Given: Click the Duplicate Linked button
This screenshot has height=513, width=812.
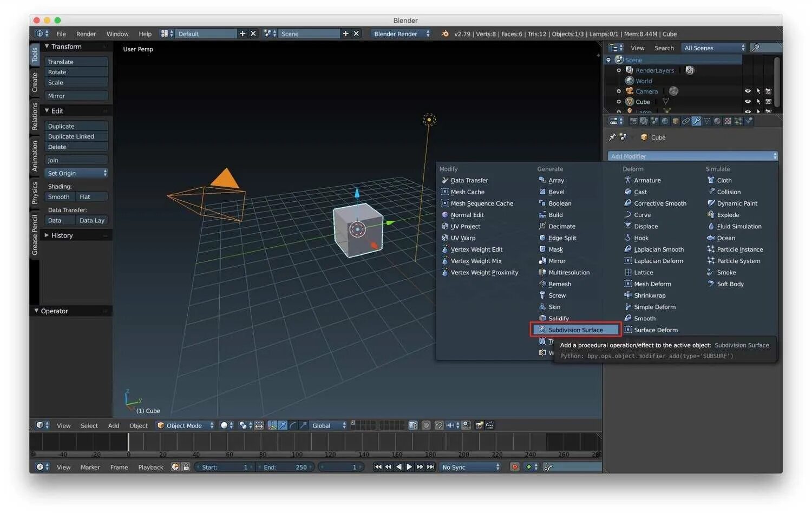Looking at the screenshot, I should coord(76,136).
